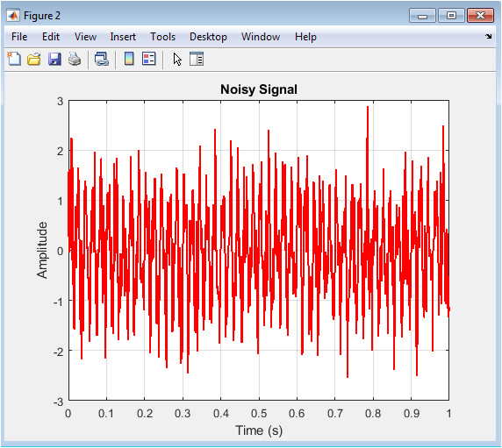This screenshot has width=502, height=448.
Task: Open the Insert menu
Action: coord(123,37)
